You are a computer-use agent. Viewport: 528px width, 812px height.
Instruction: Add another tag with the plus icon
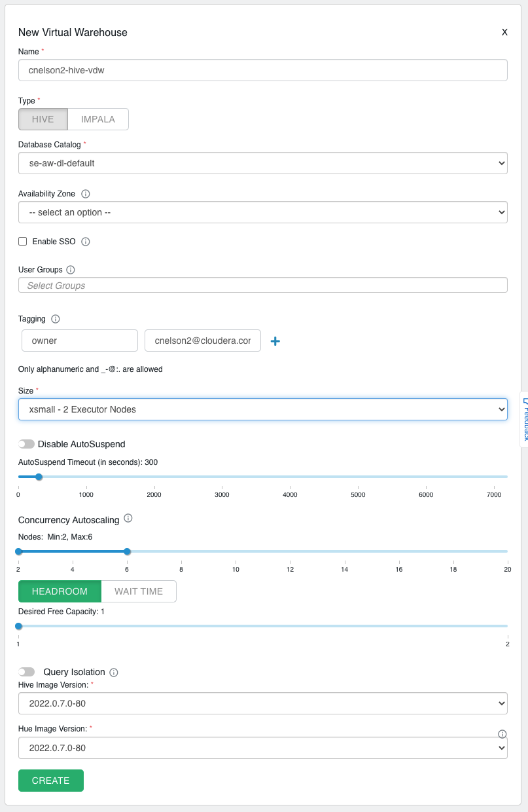[x=275, y=341]
